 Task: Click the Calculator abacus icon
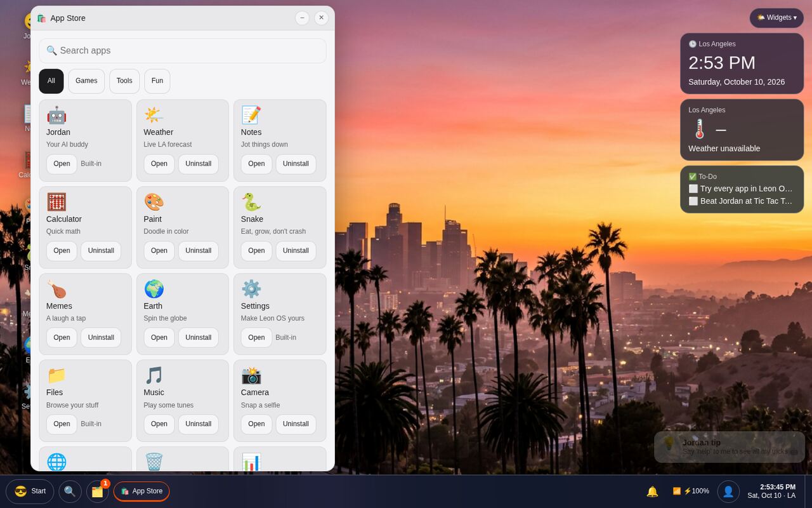[56, 202]
